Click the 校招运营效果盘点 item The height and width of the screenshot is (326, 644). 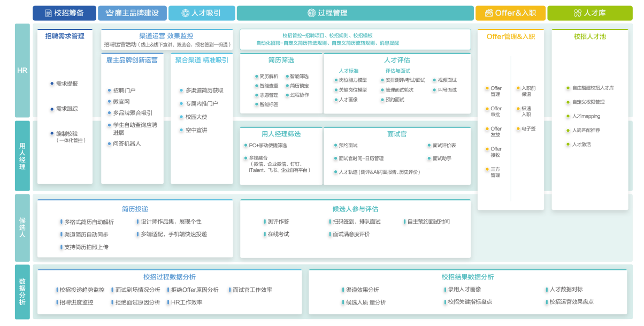(x=571, y=302)
